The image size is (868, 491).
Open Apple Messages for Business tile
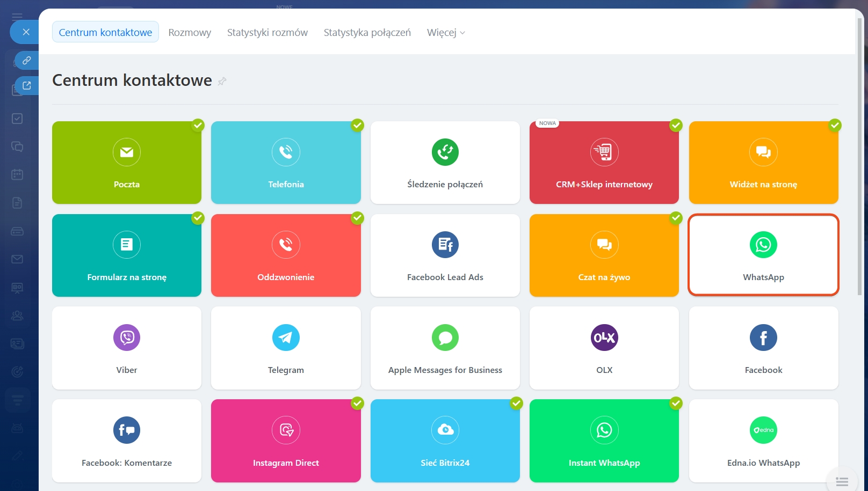click(445, 348)
